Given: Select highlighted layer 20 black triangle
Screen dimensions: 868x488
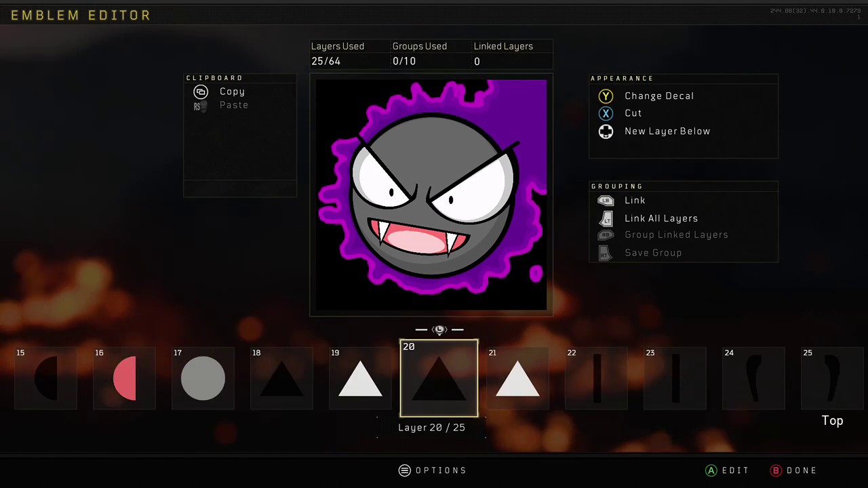Looking at the screenshot, I should 439,378.
